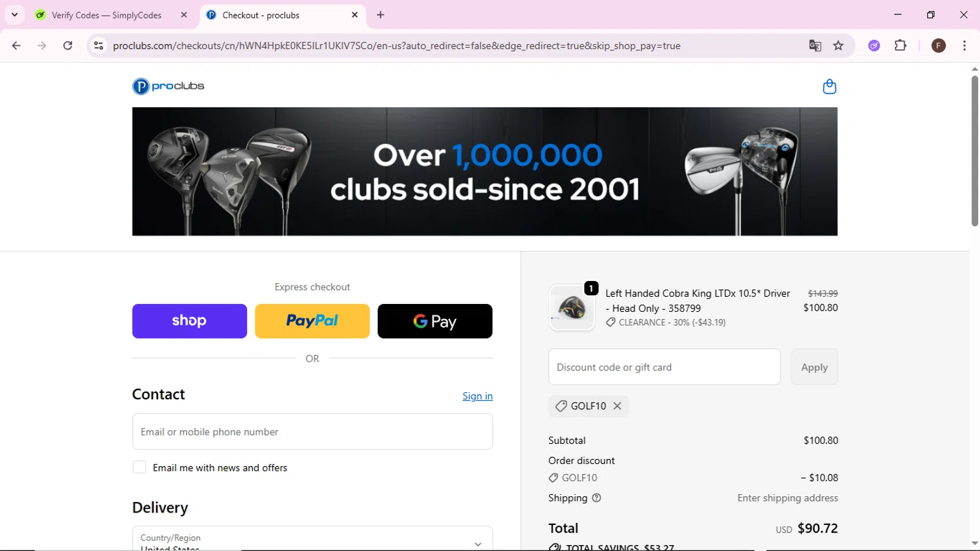The image size is (980, 551).
Task: Click the – $10.08 order discount value
Action: [819, 478]
